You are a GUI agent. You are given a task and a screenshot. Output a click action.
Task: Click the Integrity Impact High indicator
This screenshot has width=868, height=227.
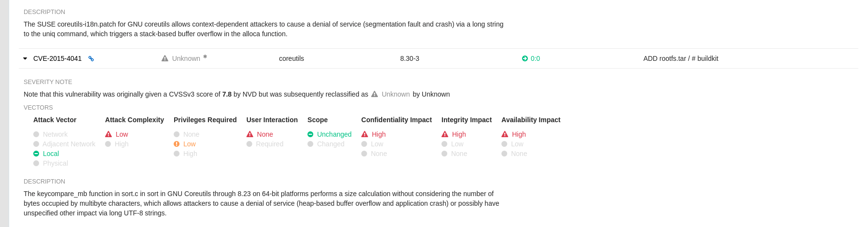click(x=458, y=134)
